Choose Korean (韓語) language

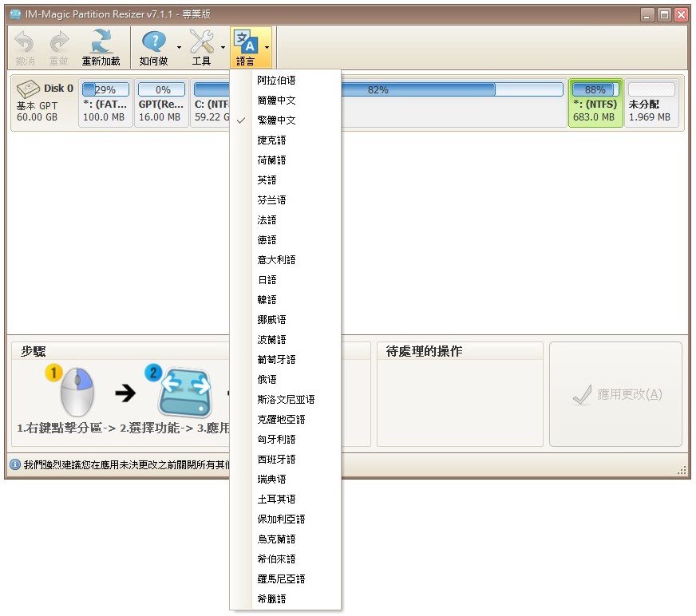(286, 300)
